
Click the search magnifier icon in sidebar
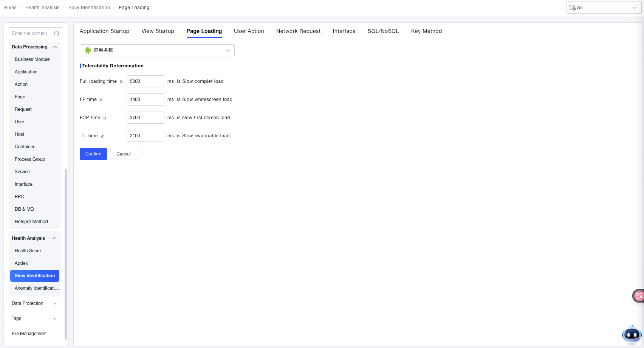click(57, 33)
